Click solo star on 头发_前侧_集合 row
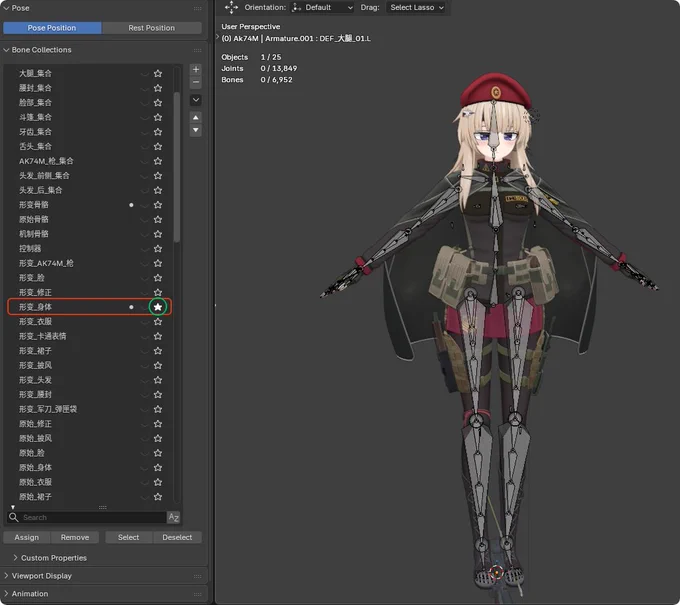This screenshot has height=605, width=680. pyautogui.click(x=158, y=176)
